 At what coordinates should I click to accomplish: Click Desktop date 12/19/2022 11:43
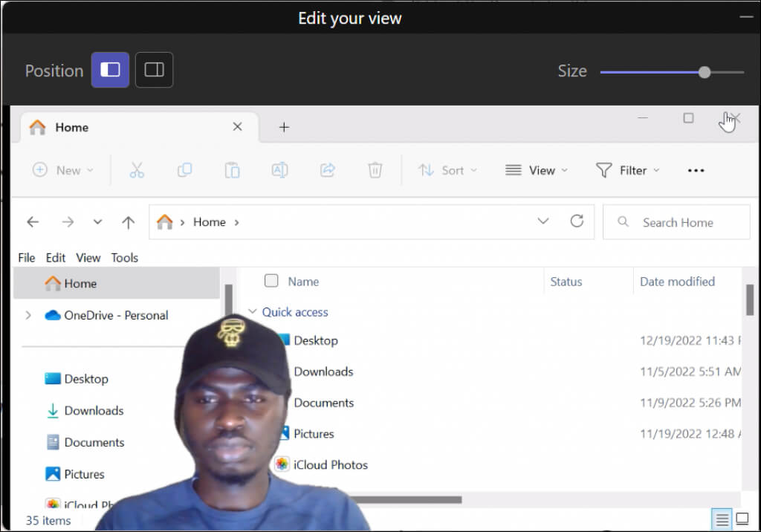point(690,340)
